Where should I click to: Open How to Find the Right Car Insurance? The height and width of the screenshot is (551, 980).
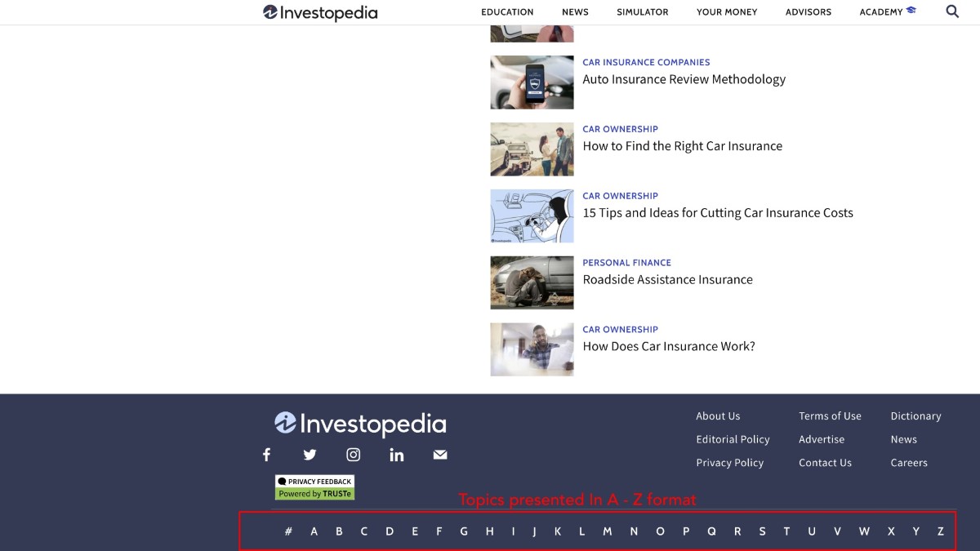coord(683,146)
